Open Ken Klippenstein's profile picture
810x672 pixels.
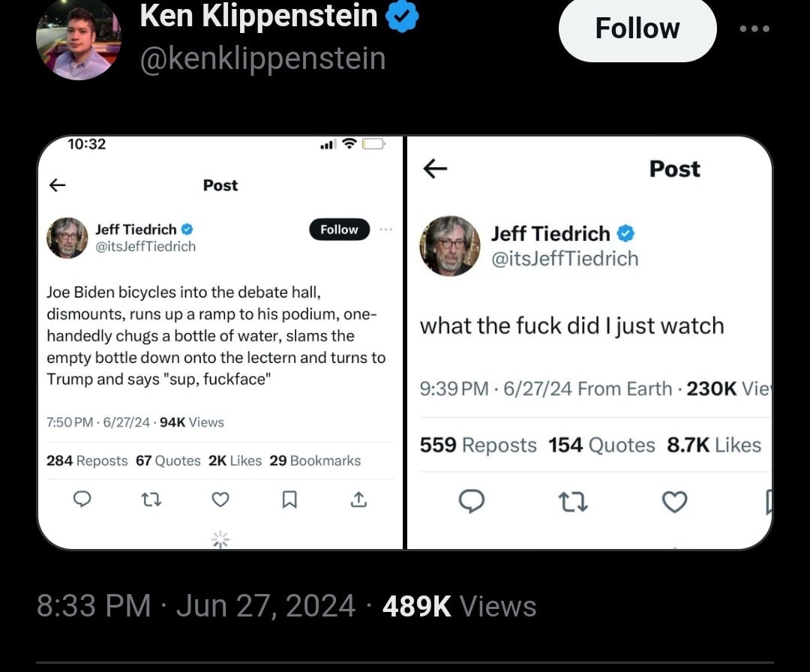tap(78, 39)
